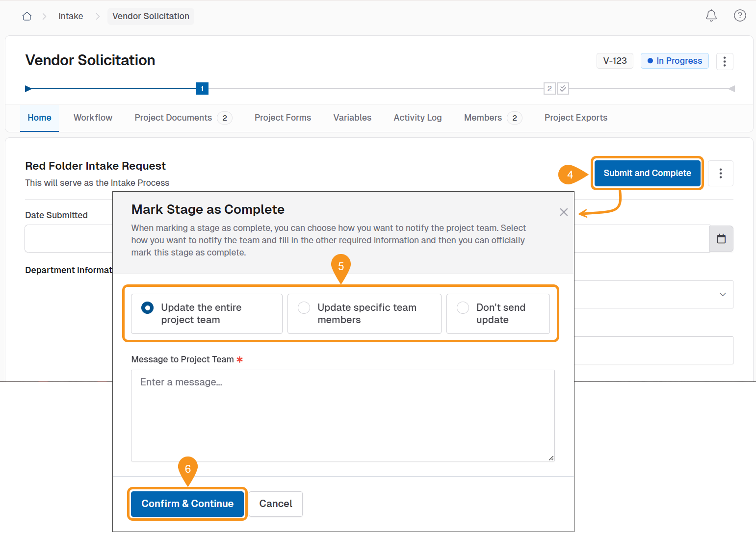Open the kebab menu next to Submit and Complete

[x=720, y=173]
